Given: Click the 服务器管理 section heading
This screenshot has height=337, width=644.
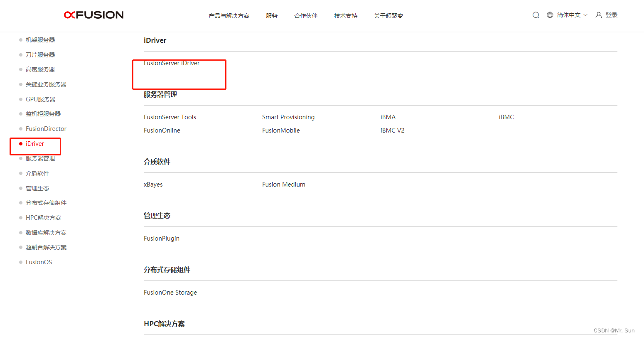Looking at the screenshot, I should (x=160, y=95).
